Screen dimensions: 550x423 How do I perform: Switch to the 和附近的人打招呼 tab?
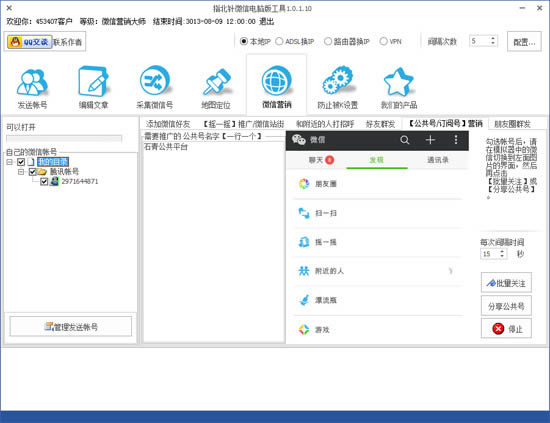tap(325, 124)
